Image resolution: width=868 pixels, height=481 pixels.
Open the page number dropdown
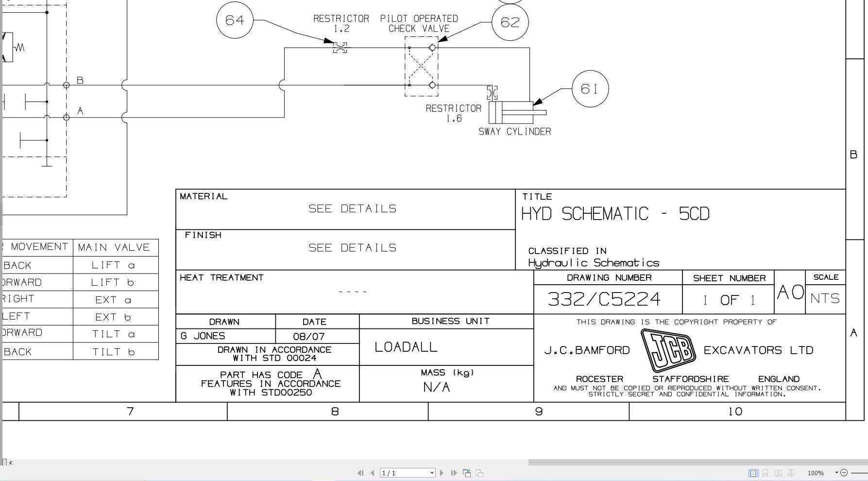432,472
